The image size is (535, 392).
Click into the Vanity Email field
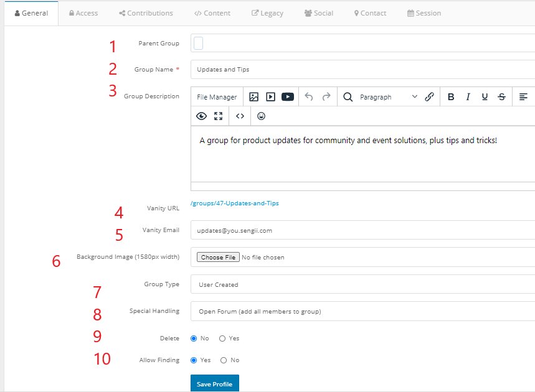362,230
